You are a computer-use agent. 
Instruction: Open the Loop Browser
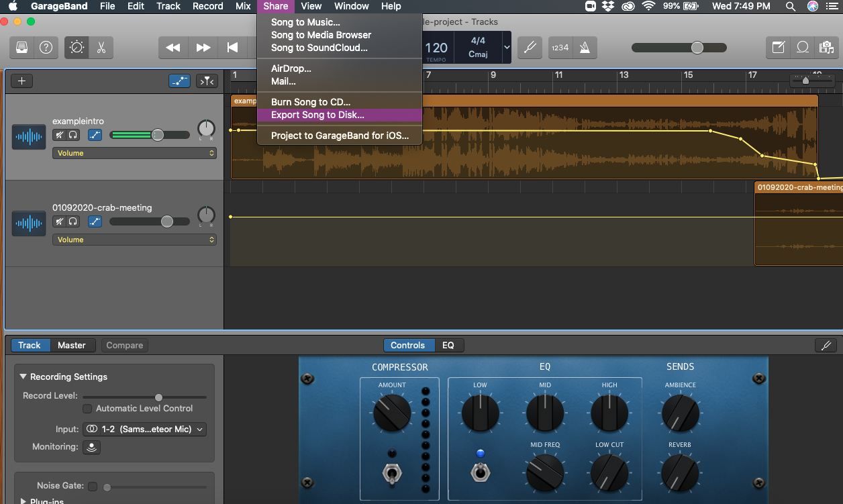click(802, 48)
